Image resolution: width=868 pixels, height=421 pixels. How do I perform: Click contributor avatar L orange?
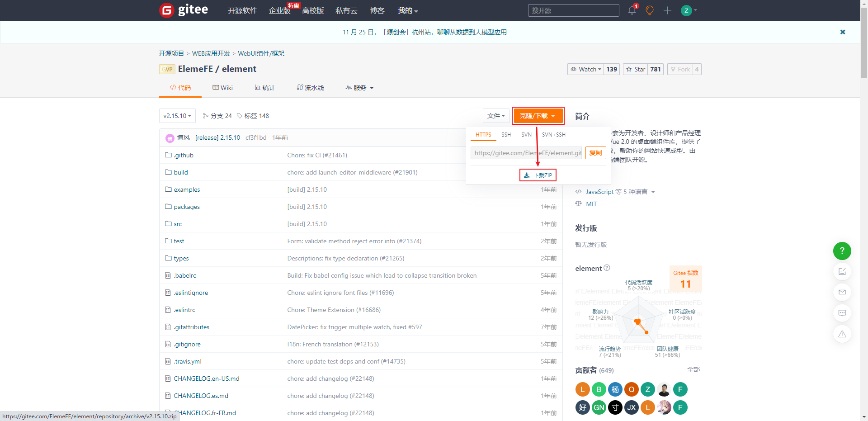pyautogui.click(x=582, y=389)
